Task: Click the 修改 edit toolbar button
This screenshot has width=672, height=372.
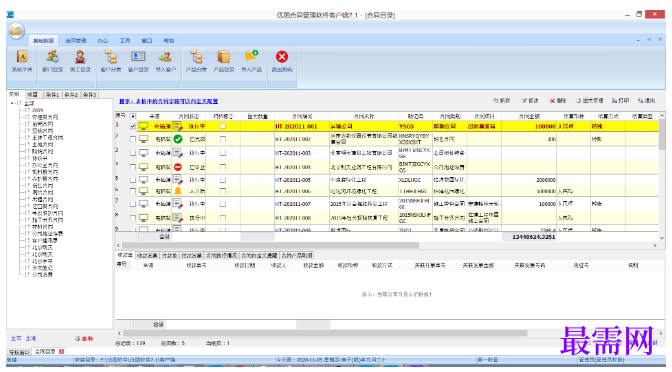Action: click(x=530, y=101)
